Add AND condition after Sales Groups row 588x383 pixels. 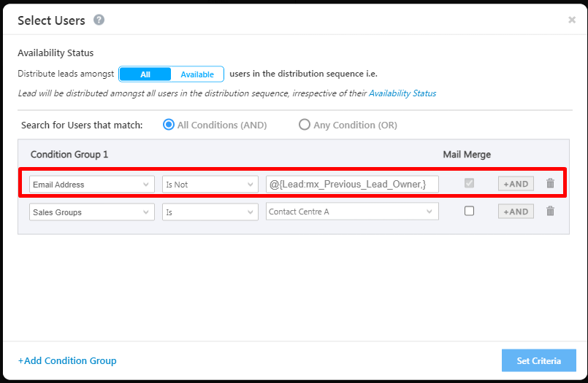(516, 212)
